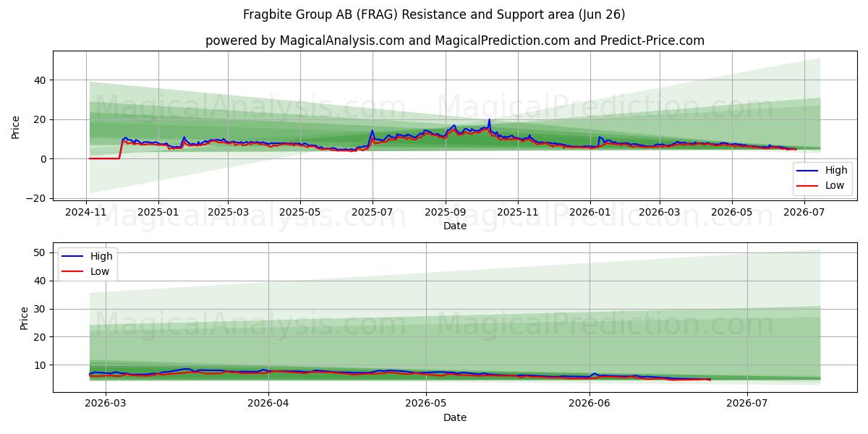Screen dimensions: 868x434
Task: Click 'Low' in the top chart legend
Action: point(835,185)
